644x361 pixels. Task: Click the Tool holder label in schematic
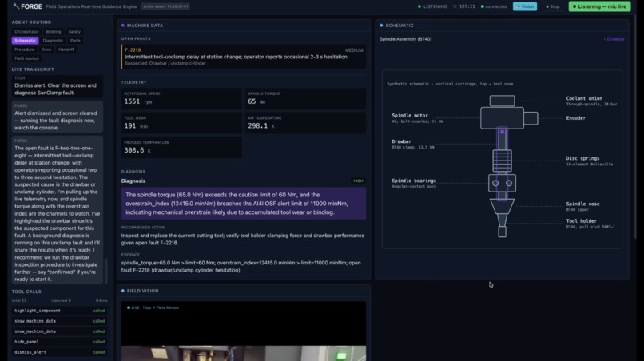point(581,221)
